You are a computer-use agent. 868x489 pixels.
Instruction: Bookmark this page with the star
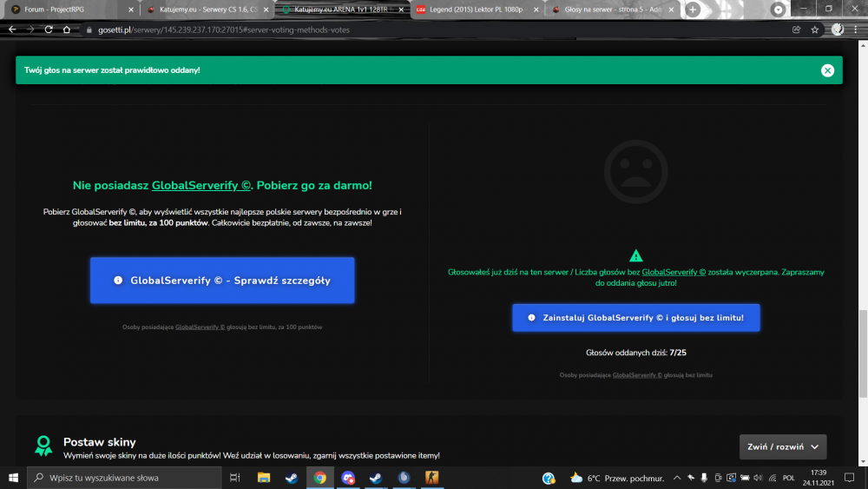point(814,30)
